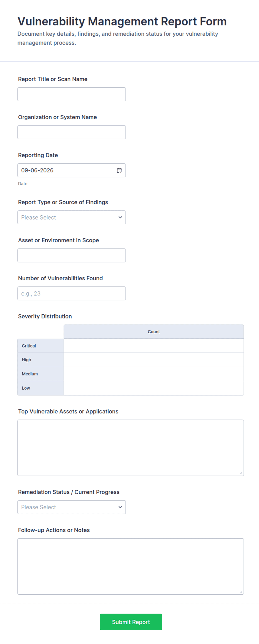Open the Remediation Status dropdown
Screen dimensions: 259x644
point(72,507)
